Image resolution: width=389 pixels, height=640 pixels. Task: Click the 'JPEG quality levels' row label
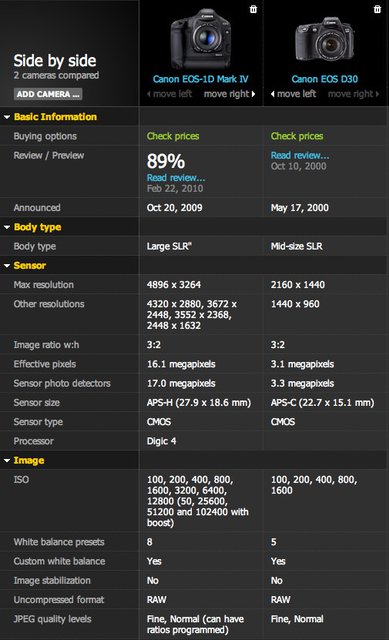click(53, 619)
